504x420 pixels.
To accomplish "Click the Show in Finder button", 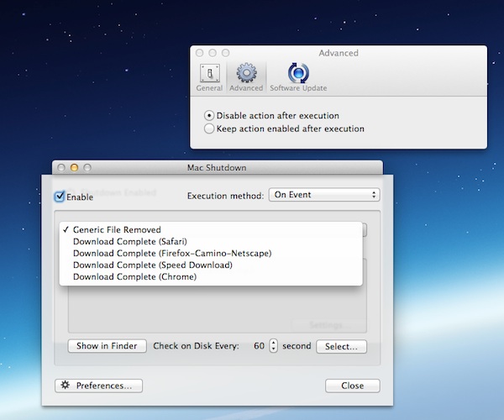I will 108,346.
